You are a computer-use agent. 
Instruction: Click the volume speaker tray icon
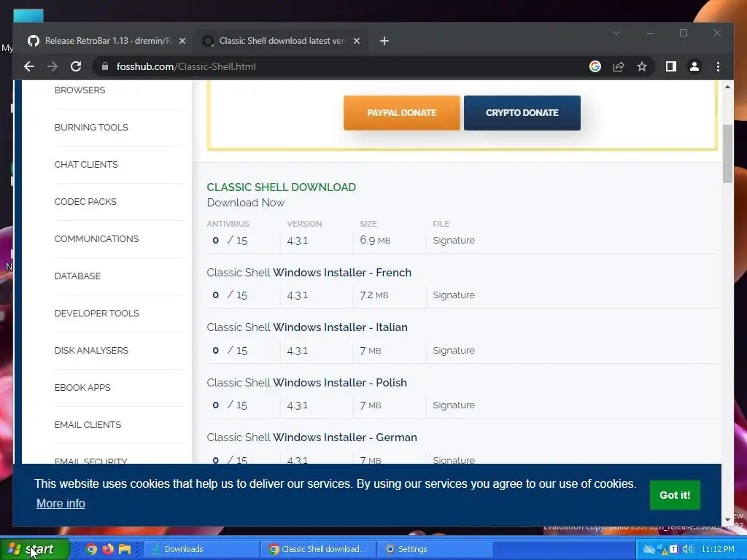coord(687,549)
